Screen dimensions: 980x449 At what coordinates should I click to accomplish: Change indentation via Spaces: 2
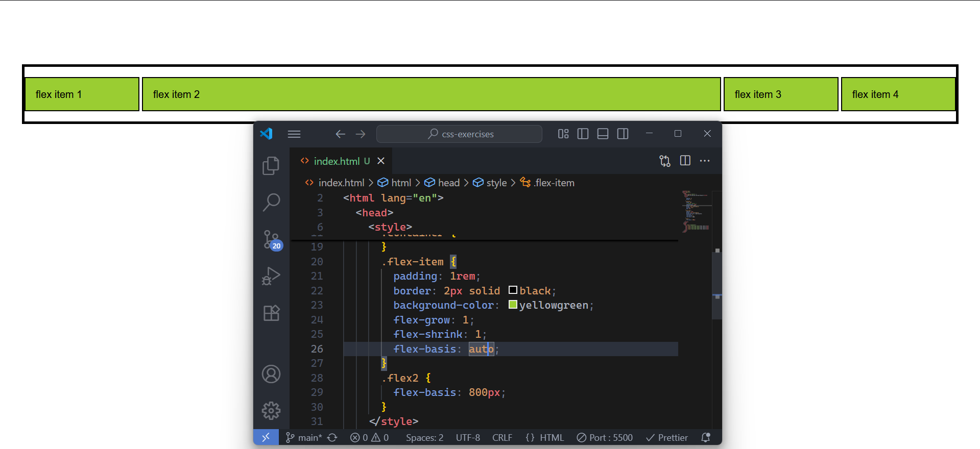424,438
